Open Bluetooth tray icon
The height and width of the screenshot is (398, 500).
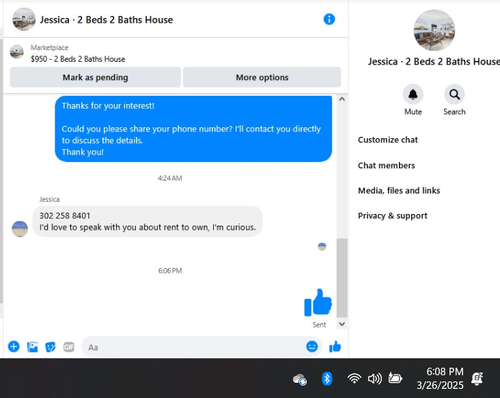(327, 379)
